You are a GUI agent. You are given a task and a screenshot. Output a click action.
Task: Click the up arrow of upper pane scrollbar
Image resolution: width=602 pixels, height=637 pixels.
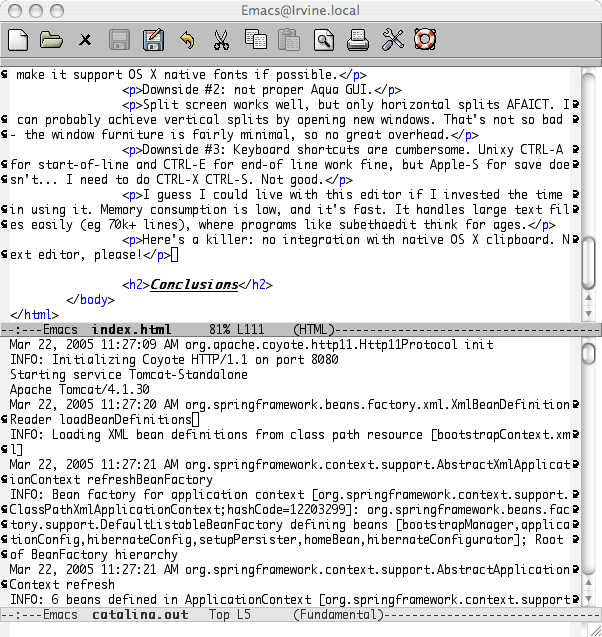coord(589,298)
